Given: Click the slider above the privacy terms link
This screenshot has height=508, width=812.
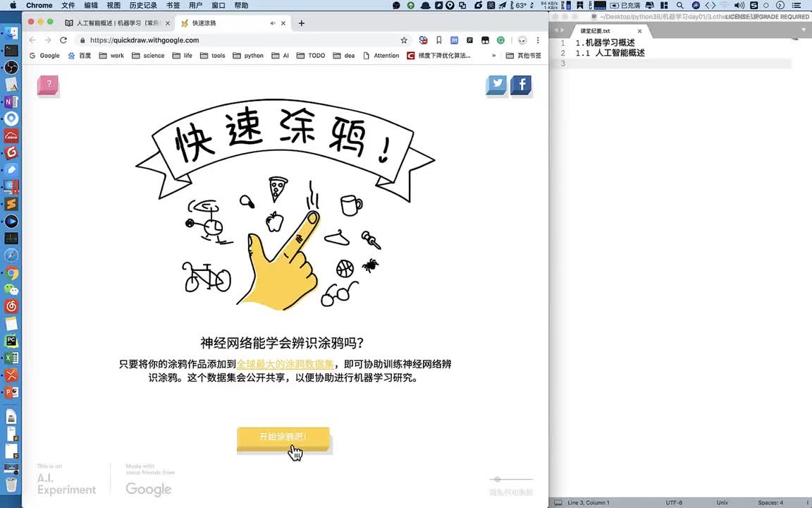Looking at the screenshot, I should [x=498, y=480].
